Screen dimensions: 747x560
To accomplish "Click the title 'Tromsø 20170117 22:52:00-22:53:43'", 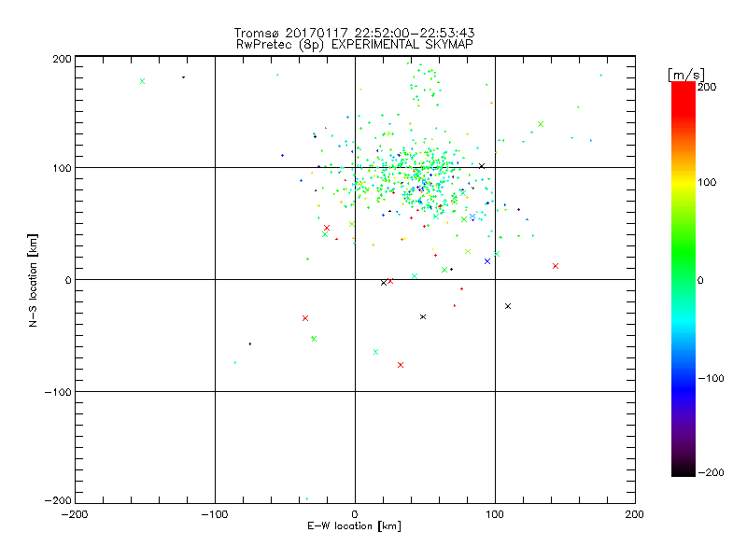I will point(354,33).
